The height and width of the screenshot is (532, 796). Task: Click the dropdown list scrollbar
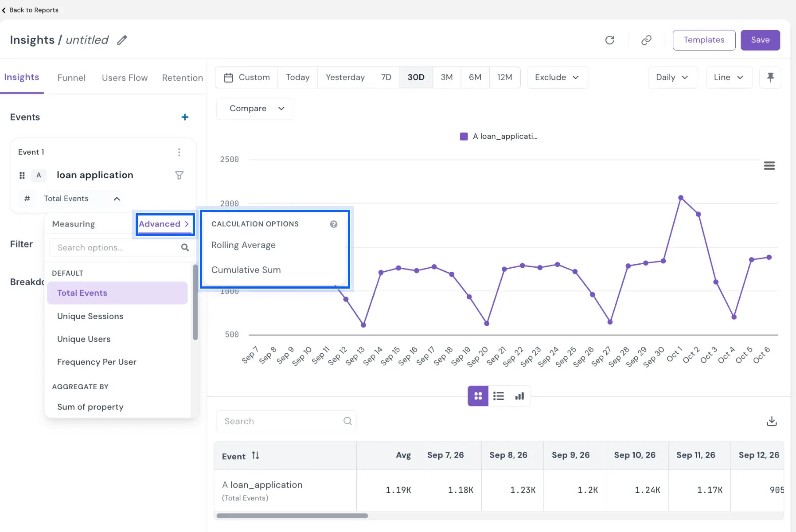(195, 302)
